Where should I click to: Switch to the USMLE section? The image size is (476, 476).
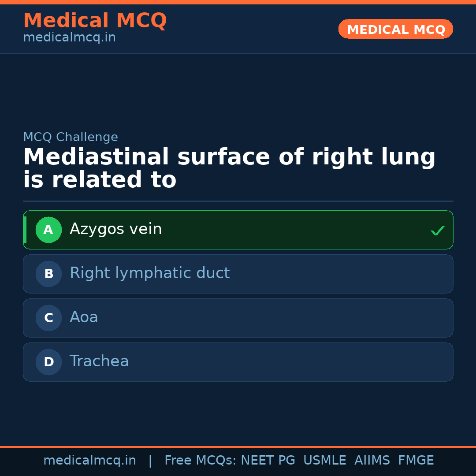click(325, 460)
